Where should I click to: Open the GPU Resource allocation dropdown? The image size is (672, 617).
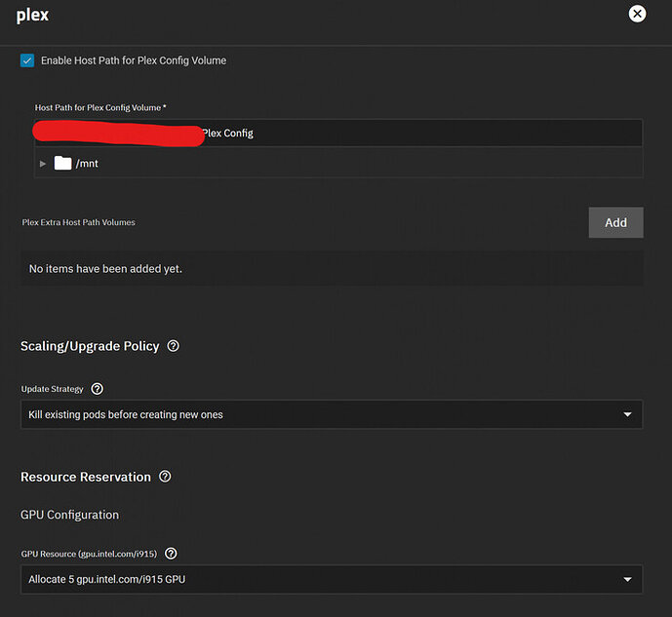click(332, 579)
